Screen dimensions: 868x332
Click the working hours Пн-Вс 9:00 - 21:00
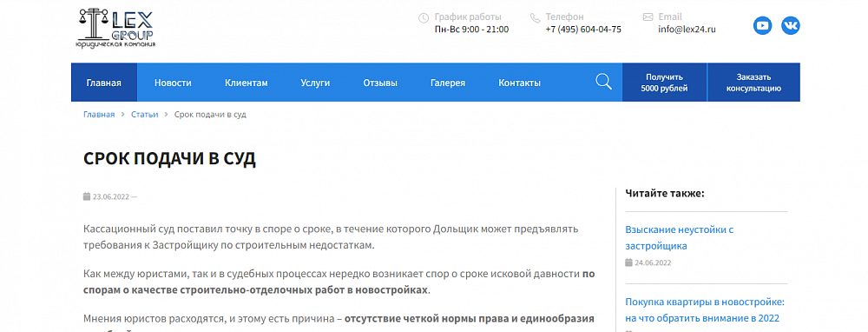pyautogui.click(x=471, y=30)
